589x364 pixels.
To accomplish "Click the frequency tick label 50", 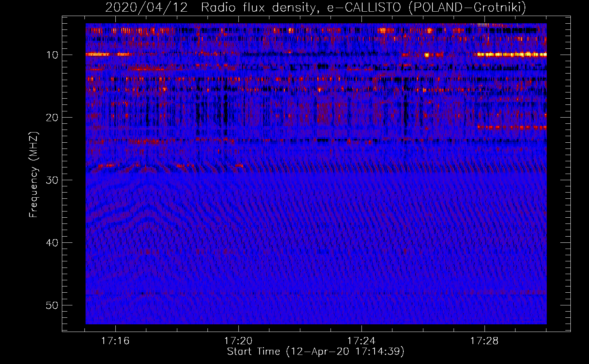I will click(x=52, y=305).
